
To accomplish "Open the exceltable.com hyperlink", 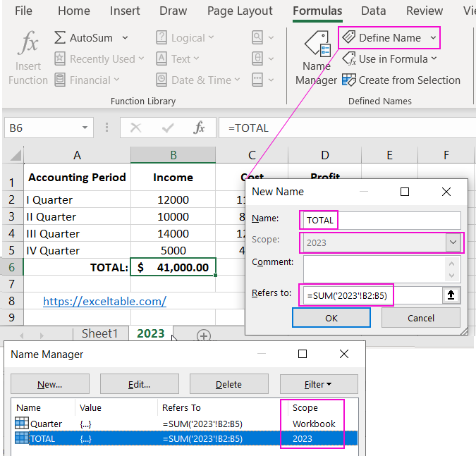I will [x=104, y=301].
